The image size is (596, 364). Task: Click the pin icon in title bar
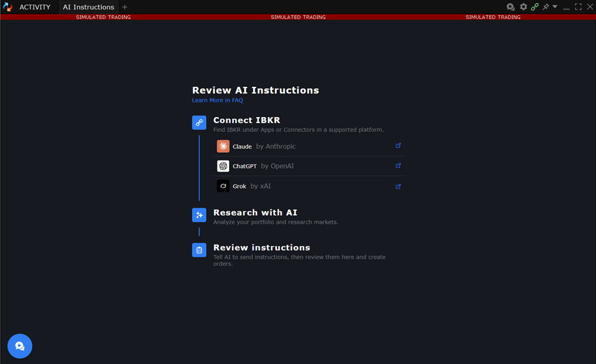coord(546,7)
